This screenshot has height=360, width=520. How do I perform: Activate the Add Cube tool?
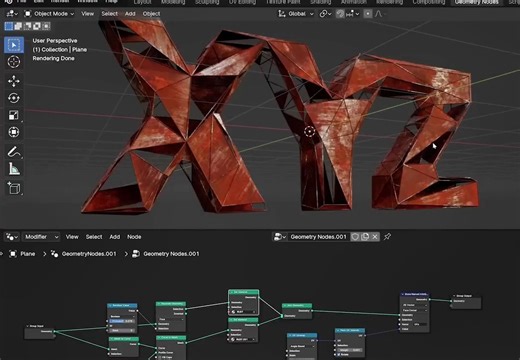tap(14, 188)
